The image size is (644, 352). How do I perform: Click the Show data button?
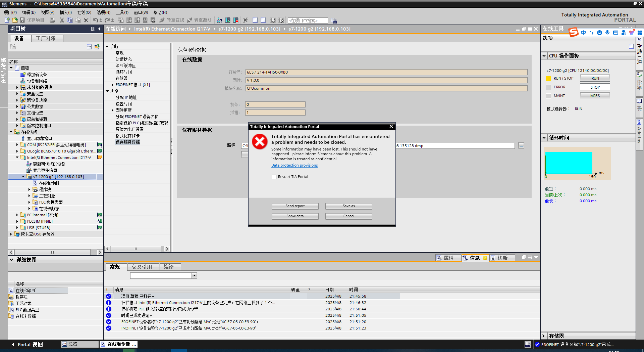(x=295, y=216)
